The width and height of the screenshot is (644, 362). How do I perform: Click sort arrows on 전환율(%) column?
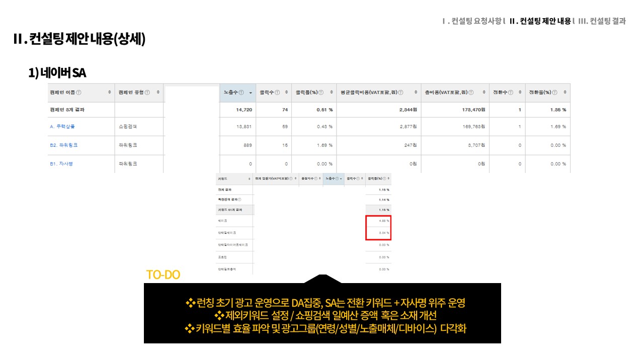pos(565,93)
